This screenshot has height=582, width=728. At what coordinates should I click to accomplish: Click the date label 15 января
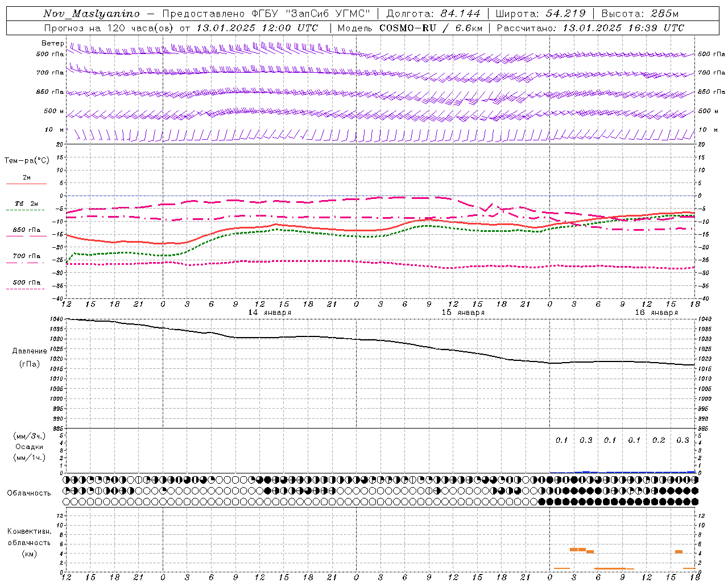click(x=463, y=313)
